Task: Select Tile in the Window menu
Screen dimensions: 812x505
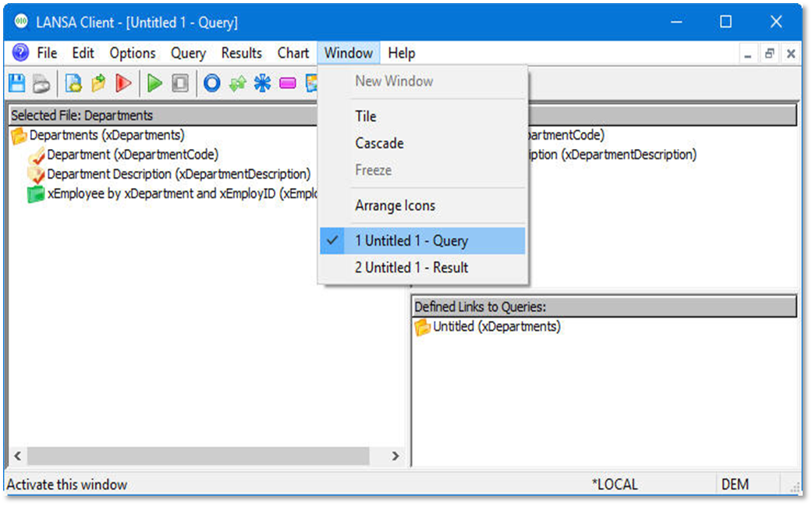Action: (423, 116)
